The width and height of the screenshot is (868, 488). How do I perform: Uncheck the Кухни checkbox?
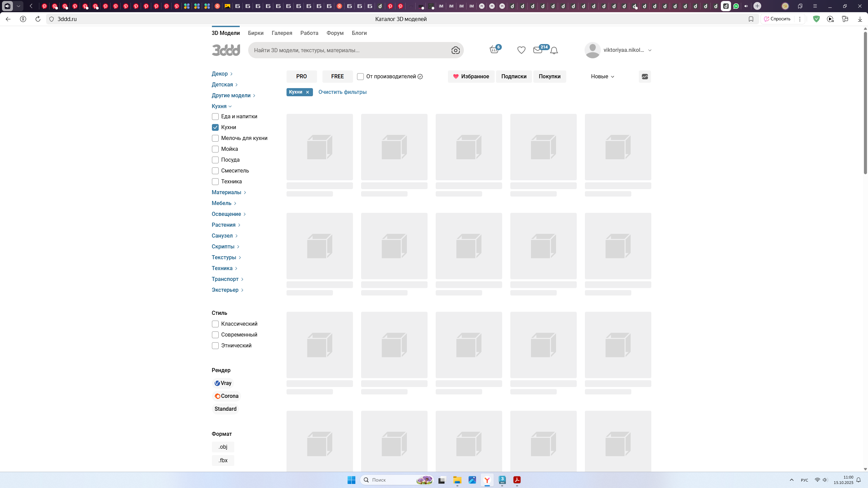pos(215,127)
